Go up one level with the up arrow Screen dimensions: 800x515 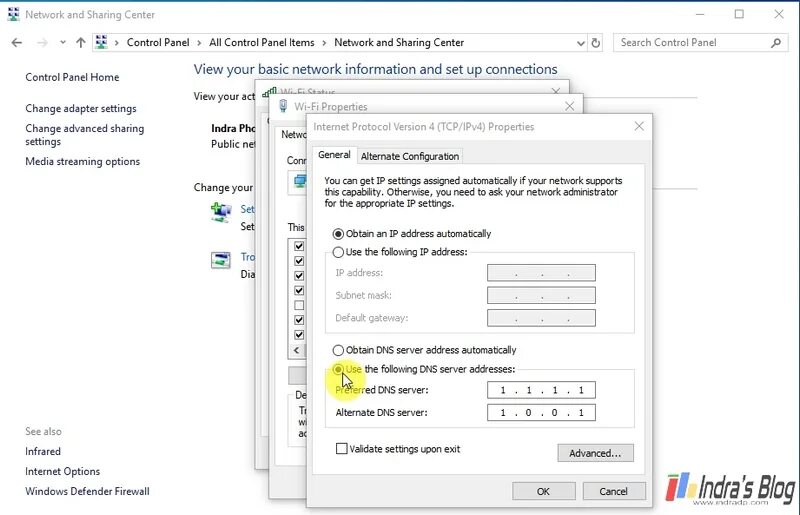[x=81, y=43]
